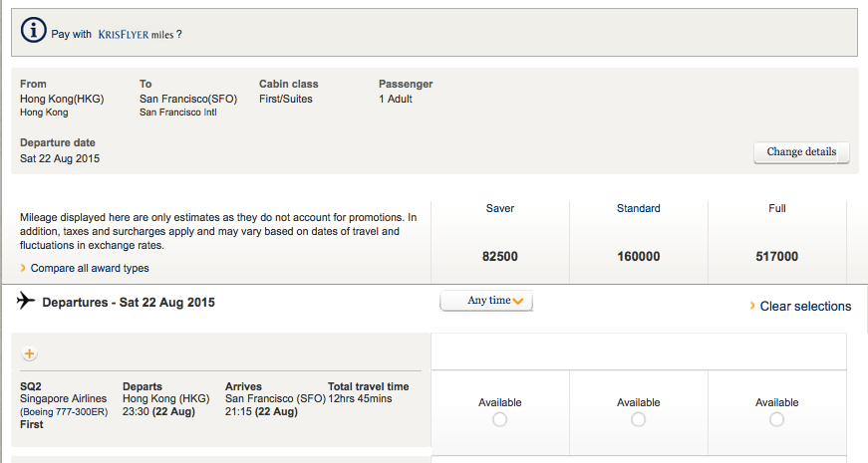
Task: Click the 82500 Saver mileage value
Action: [500, 257]
